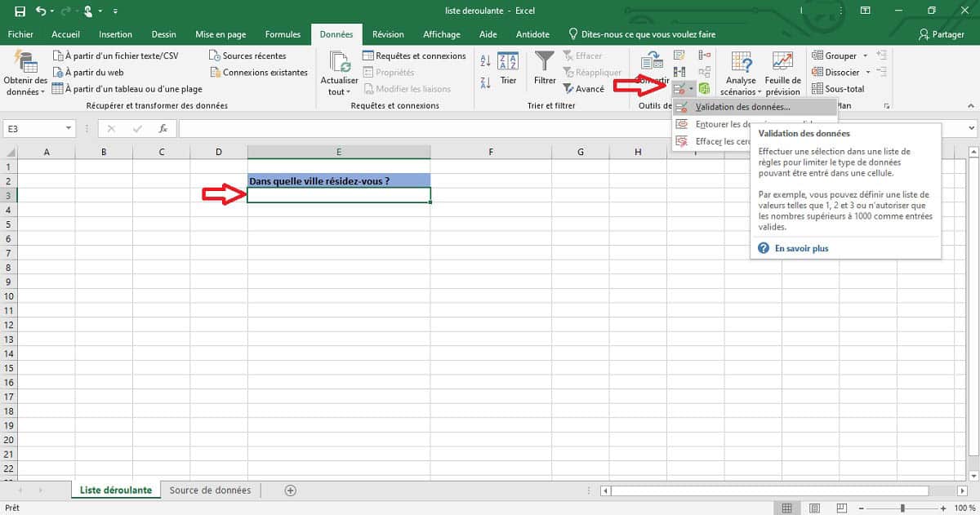Open the Name Box dropdown arrow
The width and height of the screenshot is (980, 515).
[69, 128]
